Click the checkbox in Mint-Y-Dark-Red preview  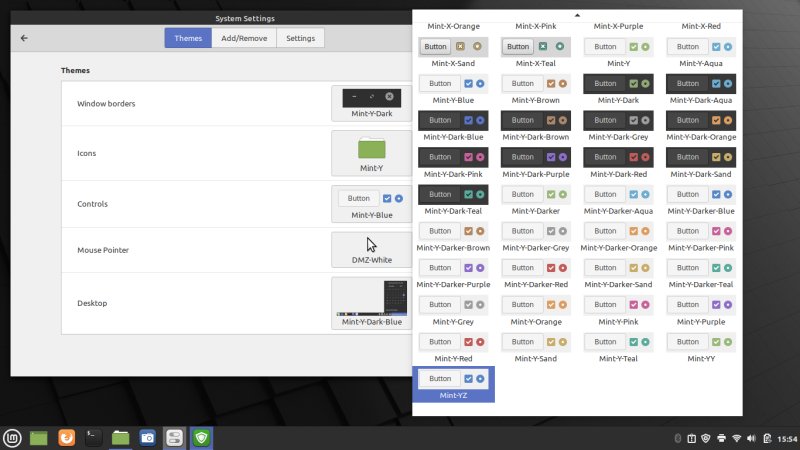[633, 157]
